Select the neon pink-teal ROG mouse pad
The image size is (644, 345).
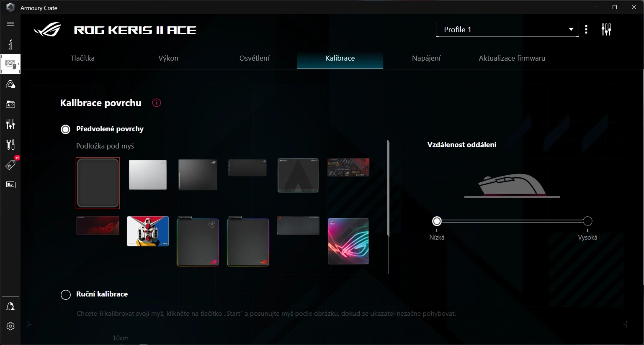click(348, 241)
